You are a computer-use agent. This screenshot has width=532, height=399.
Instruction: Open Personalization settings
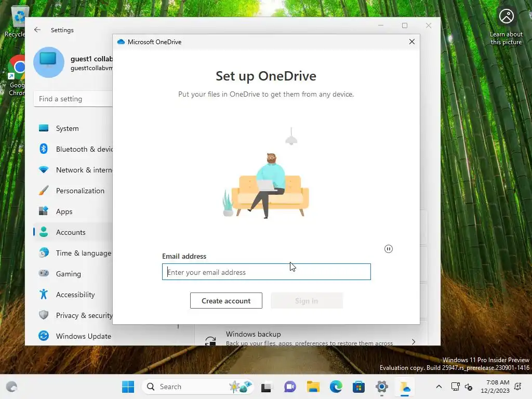click(x=73, y=191)
